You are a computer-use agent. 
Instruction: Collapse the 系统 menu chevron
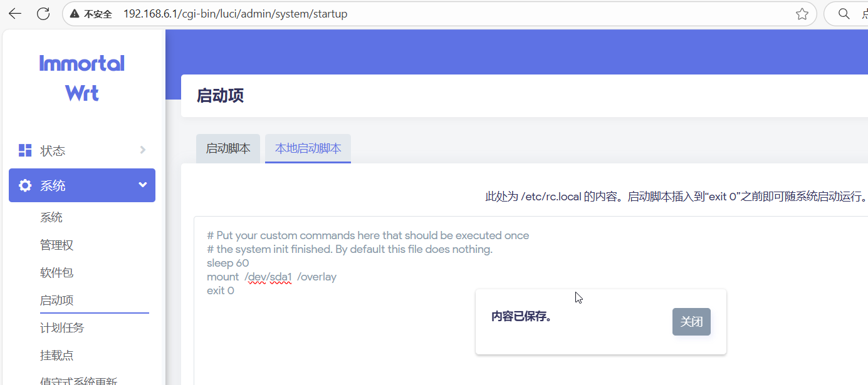coord(143,185)
